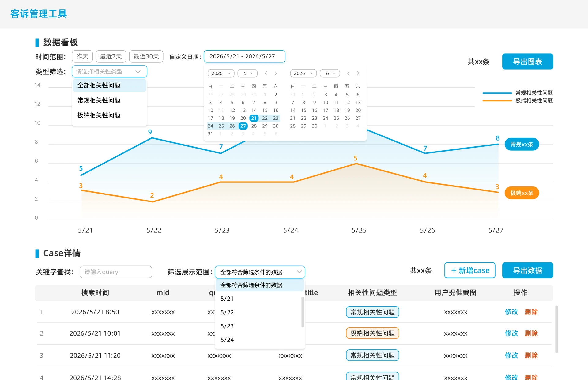Pick June 30 in the right calendar
The height and width of the screenshot is (380, 588).
[315, 126]
